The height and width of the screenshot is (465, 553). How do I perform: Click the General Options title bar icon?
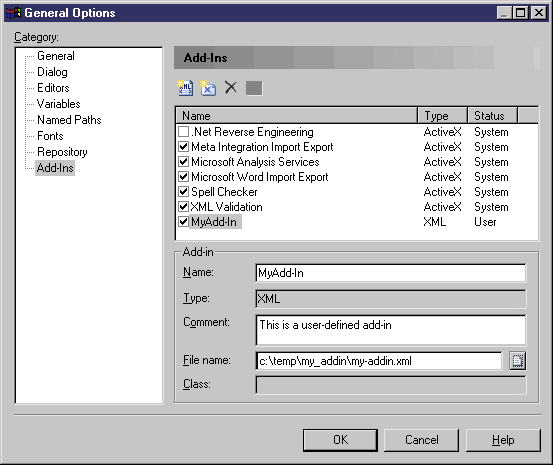(x=13, y=13)
